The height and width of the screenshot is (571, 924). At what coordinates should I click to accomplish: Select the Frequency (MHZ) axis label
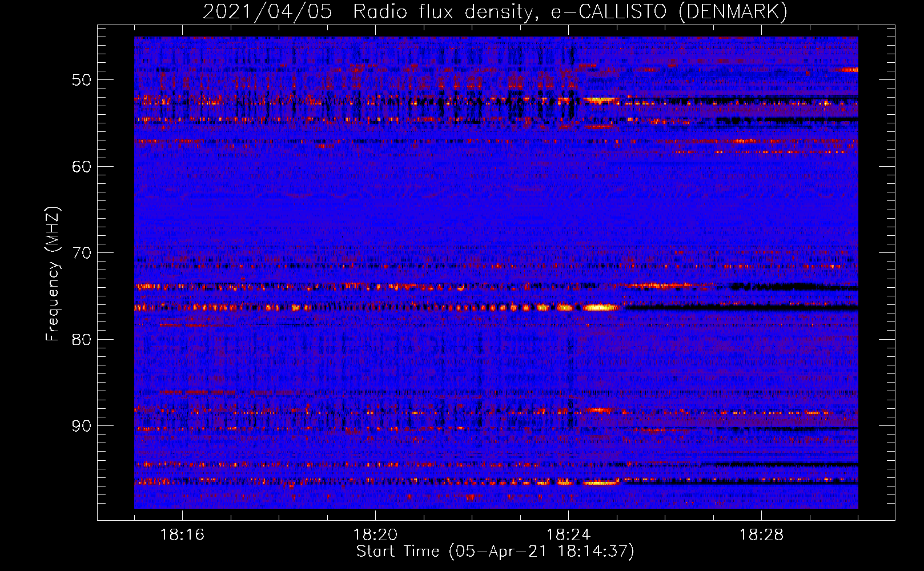pos(53,274)
